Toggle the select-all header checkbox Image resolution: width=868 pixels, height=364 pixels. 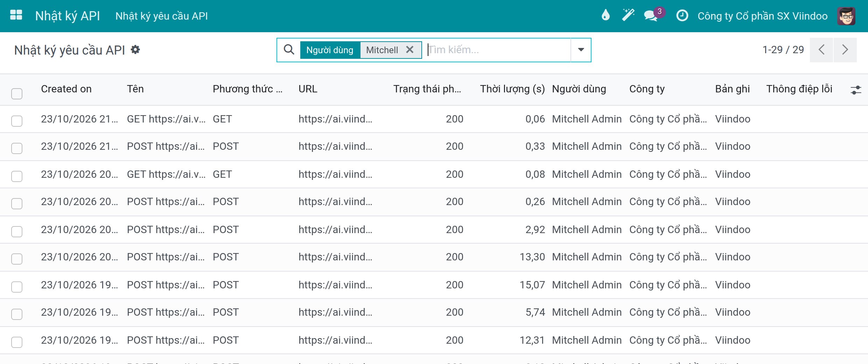click(x=17, y=93)
